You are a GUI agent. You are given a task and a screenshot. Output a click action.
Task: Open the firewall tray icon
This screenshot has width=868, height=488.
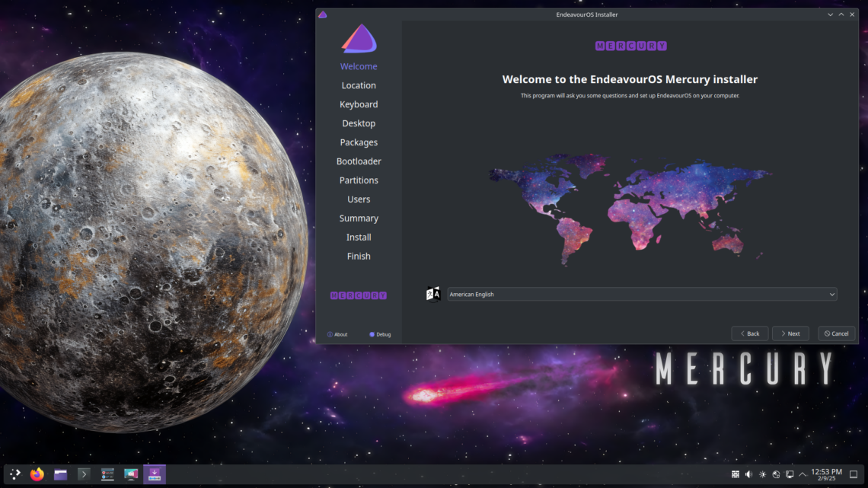(x=736, y=474)
